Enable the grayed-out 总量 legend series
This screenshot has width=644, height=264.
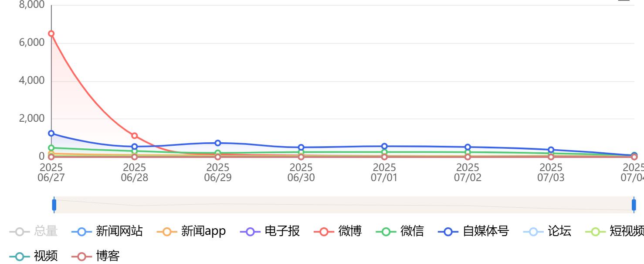[34, 231]
